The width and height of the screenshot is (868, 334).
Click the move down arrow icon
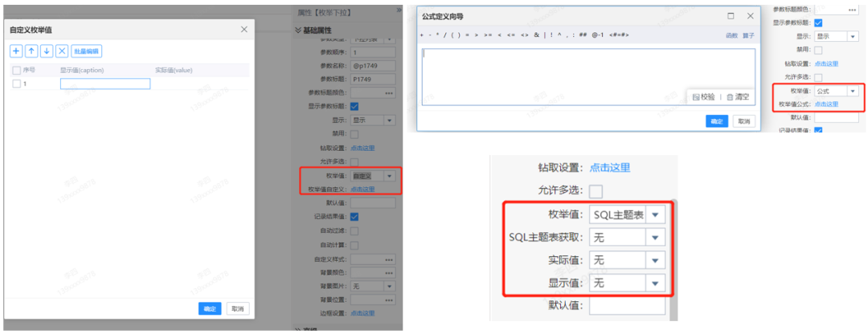tap(47, 51)
